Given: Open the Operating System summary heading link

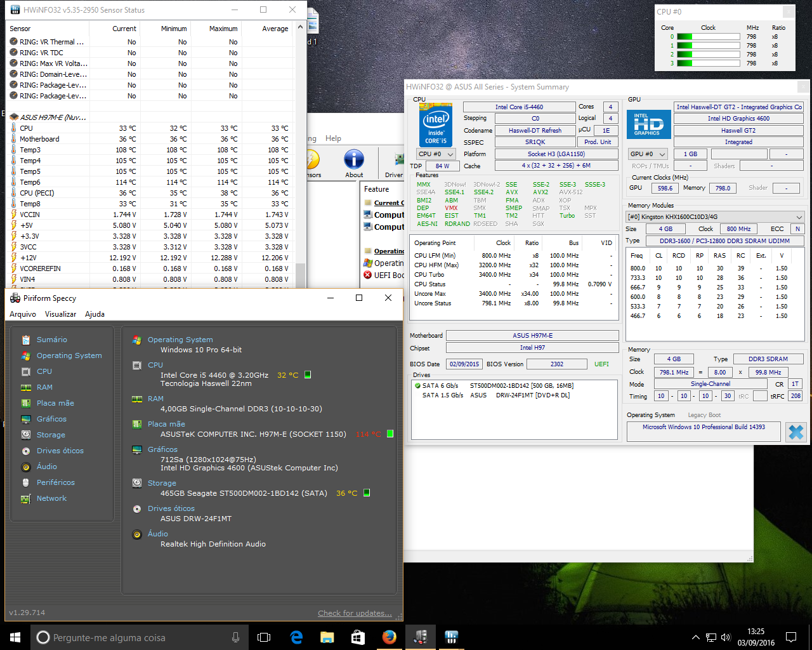Looking at the screenshot, I should click(x=180, y=340).
